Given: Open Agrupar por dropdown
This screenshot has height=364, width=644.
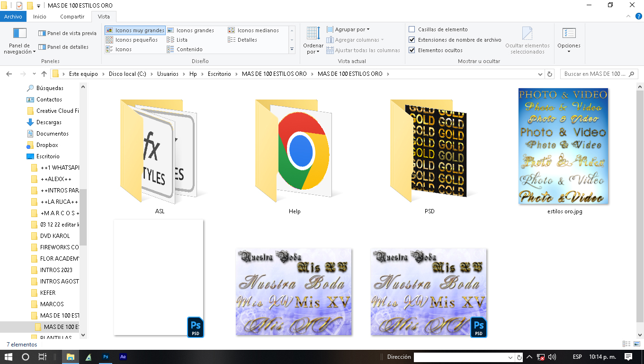Looking at the screenshot, I should coord(348,29).
